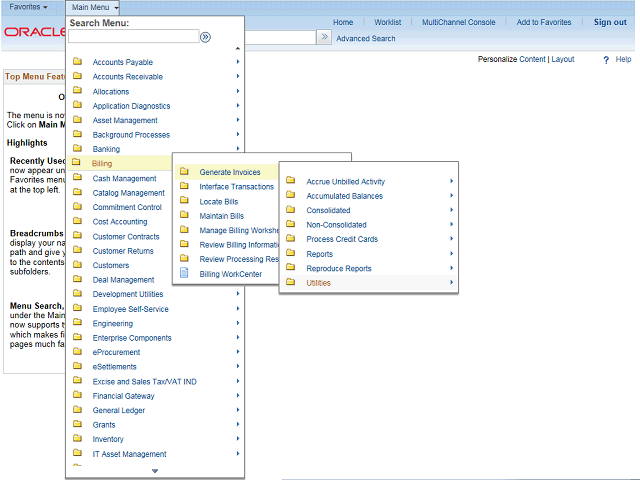Click the Banking folder icon
The width and height of the screenshot is (640, 480).
click(x=77, y=149)
